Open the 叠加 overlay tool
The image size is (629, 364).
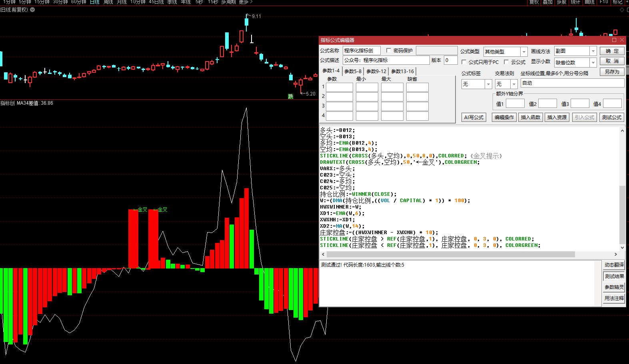coord(547,2)
